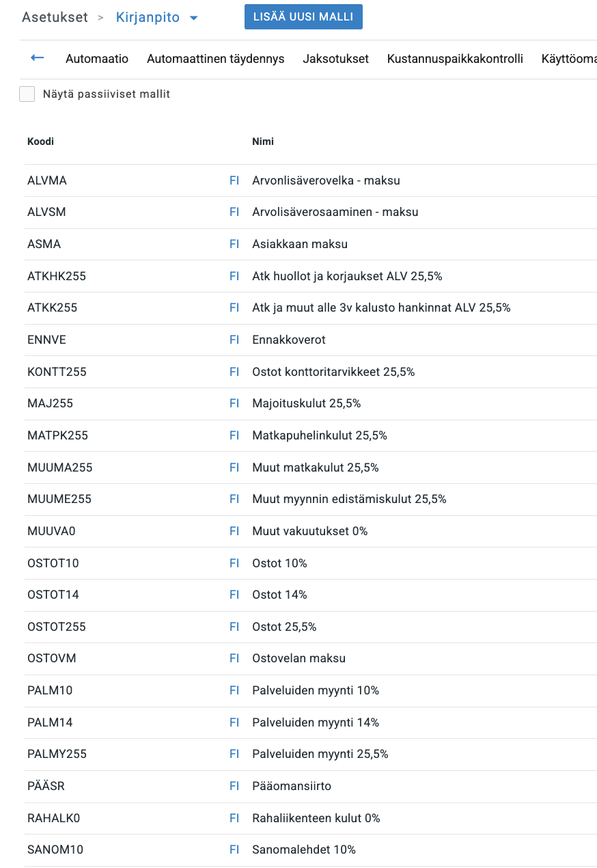
Task: Enable the Näytä passiiviset mallit checkbox
Action: point(27,94)
